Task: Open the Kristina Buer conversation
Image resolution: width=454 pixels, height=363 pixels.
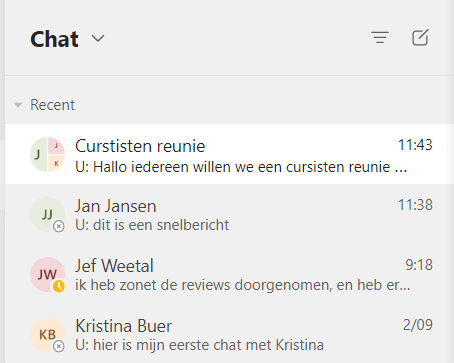Action: point(229,334)
